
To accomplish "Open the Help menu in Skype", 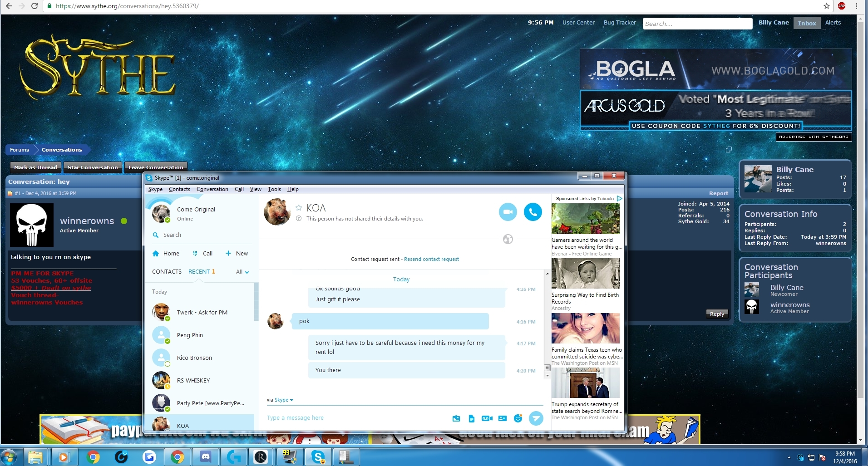I will [x=293, y=189].
